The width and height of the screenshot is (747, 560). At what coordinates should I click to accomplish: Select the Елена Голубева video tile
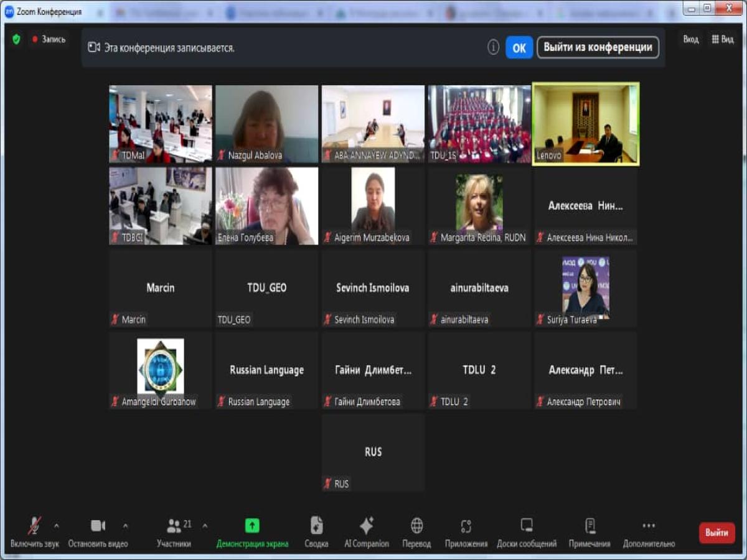266,206
